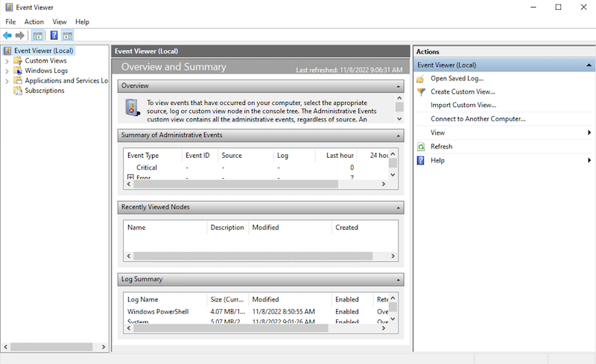The height and width of the screenshot is (364, 596).
Task: Click the Open Saved Log folder icon
Action: 420,79
